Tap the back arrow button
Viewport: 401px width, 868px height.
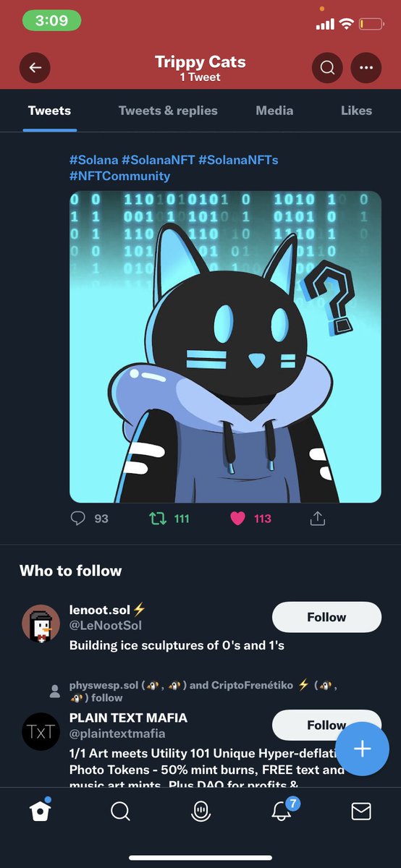35,68
